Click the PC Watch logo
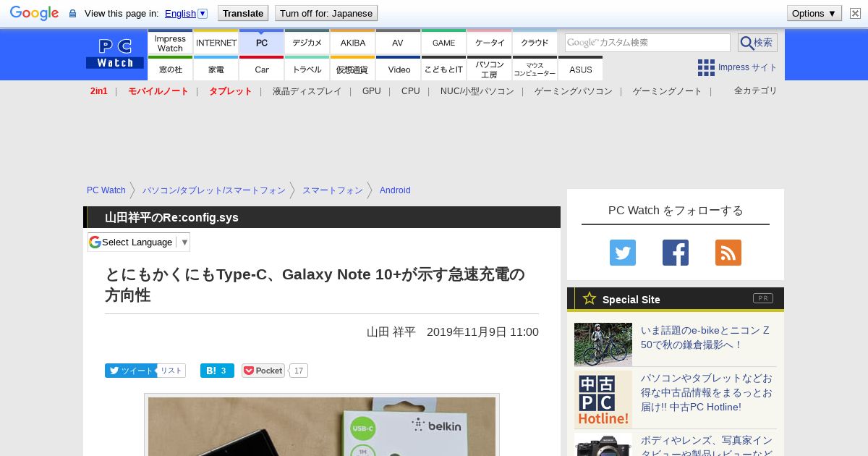 [x=115, y=54]
